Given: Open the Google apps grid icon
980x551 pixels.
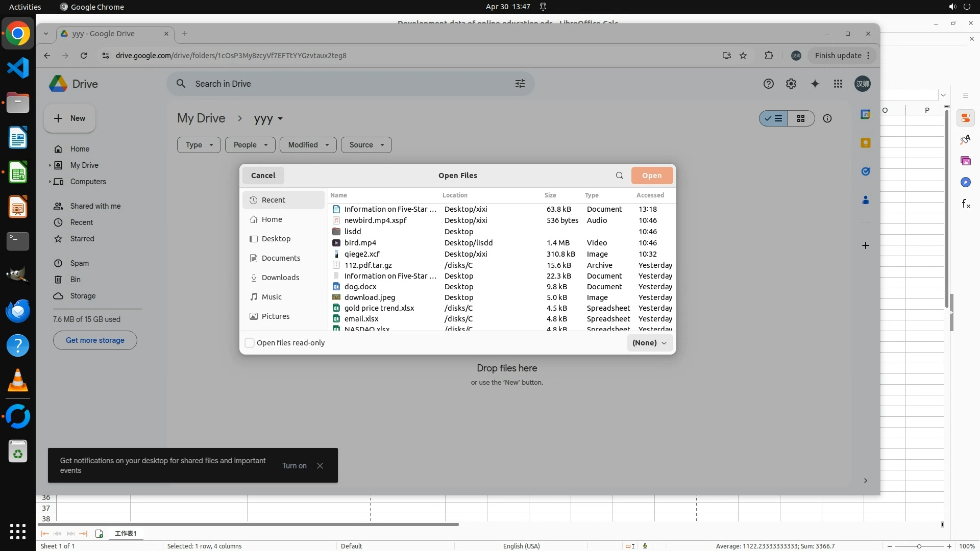Looking at the screenshot, I should click(x=838, y=84).
